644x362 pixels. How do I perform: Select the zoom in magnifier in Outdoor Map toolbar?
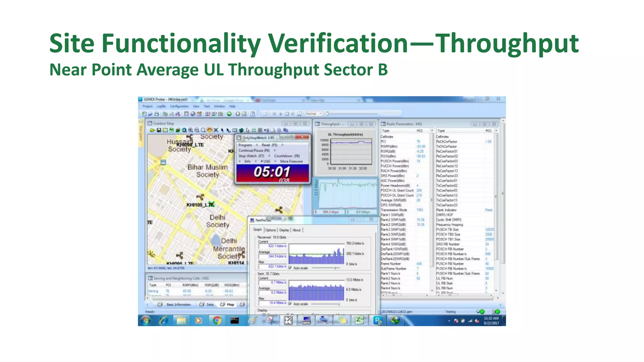point(191,130)
